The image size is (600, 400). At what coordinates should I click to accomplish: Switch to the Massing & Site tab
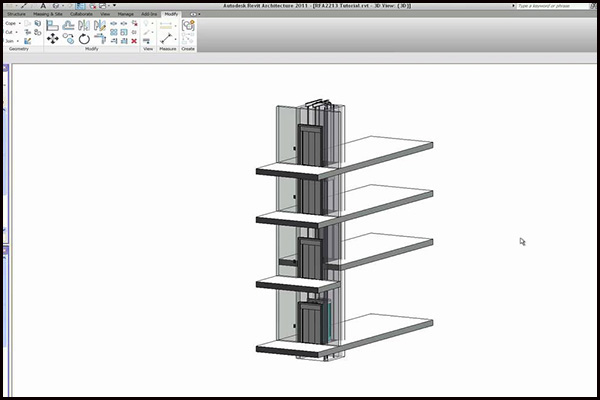48,14
